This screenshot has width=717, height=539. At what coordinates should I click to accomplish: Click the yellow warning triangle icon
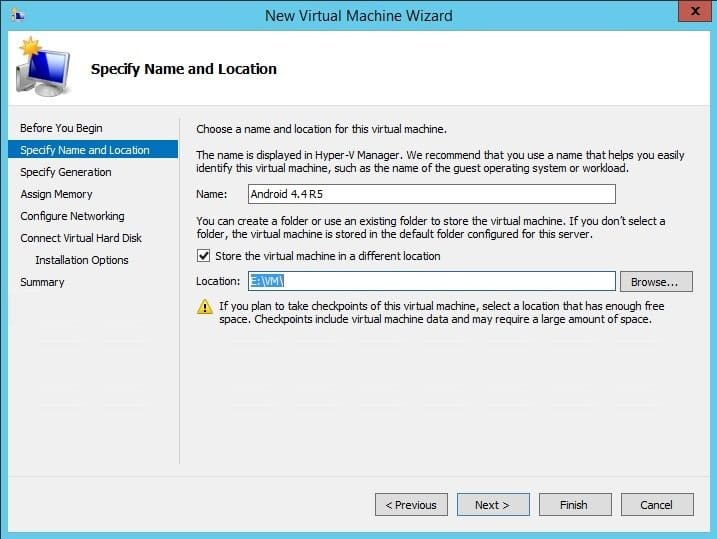[204, 307]
